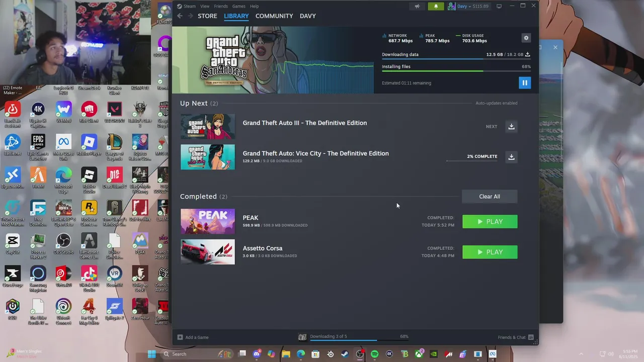The image size is (644, 362).
Task: Click the Add a Game plus icon
Action: point(180,337)
